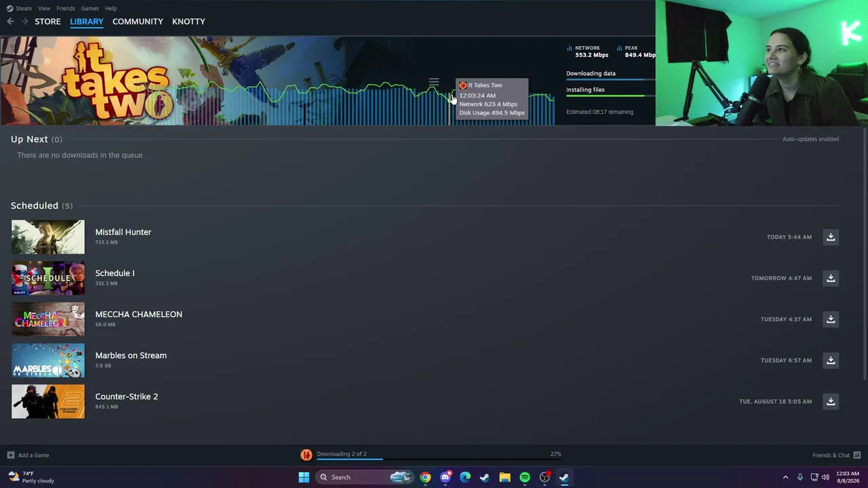Open Google Chrome from the taskbar
868x488 pixels.
pyautogui.click(x=425, y=477)
